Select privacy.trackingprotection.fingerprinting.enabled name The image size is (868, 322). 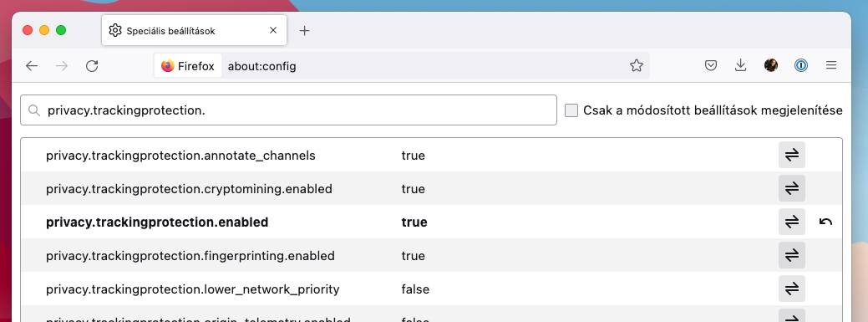pos(190,256)
